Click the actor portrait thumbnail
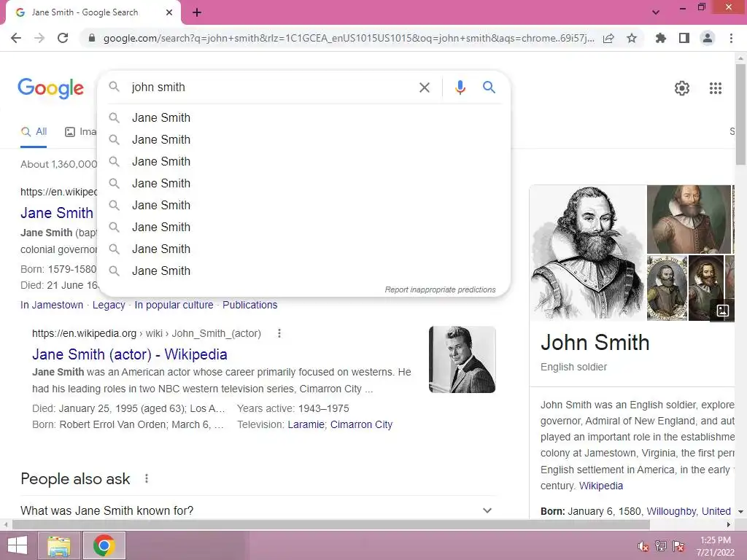The width and height of the screenshot is (747, 560). pyautogui.click(x=462, y=359)
